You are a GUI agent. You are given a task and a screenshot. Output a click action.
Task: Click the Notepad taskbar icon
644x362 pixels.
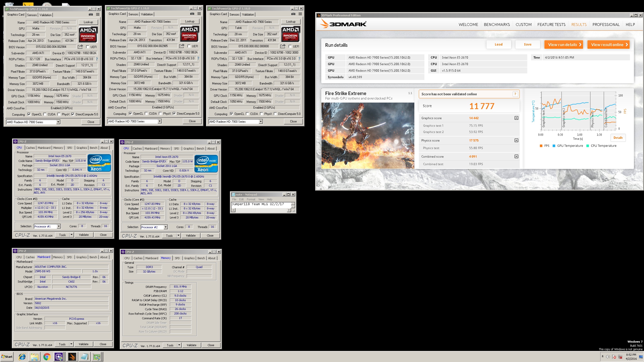tap(85, 356)
